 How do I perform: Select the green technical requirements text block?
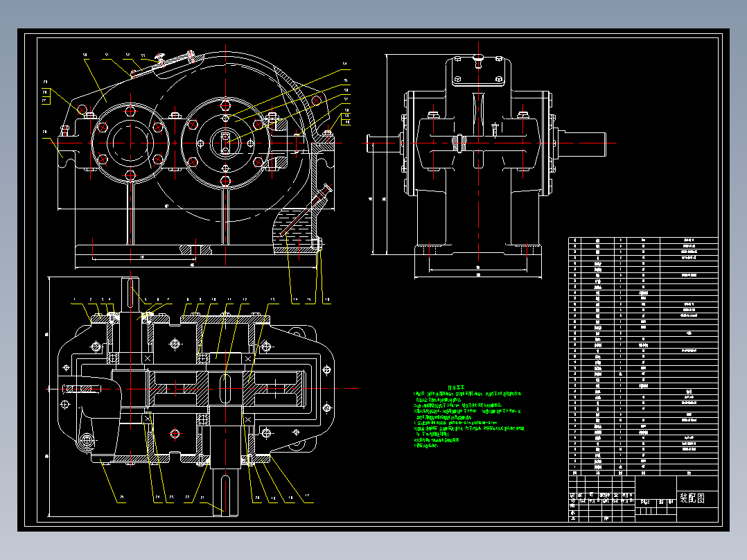(x=469, y=417)
